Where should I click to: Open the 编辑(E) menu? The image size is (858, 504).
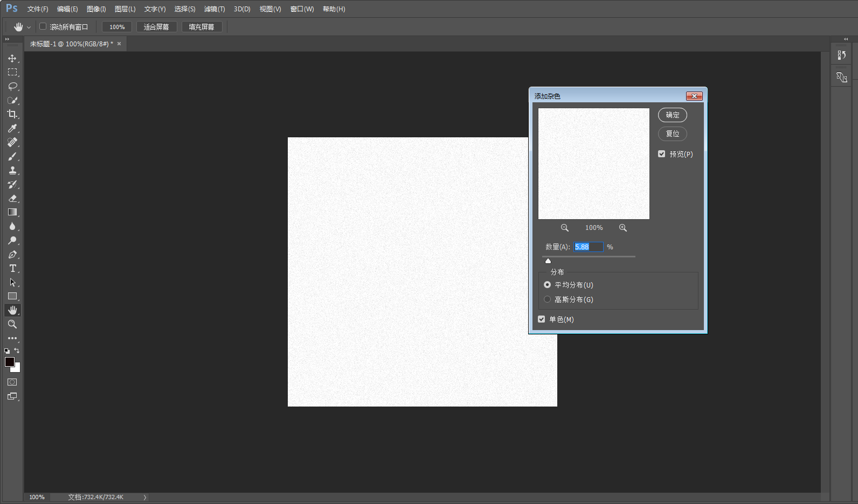(x=67, y=9)
